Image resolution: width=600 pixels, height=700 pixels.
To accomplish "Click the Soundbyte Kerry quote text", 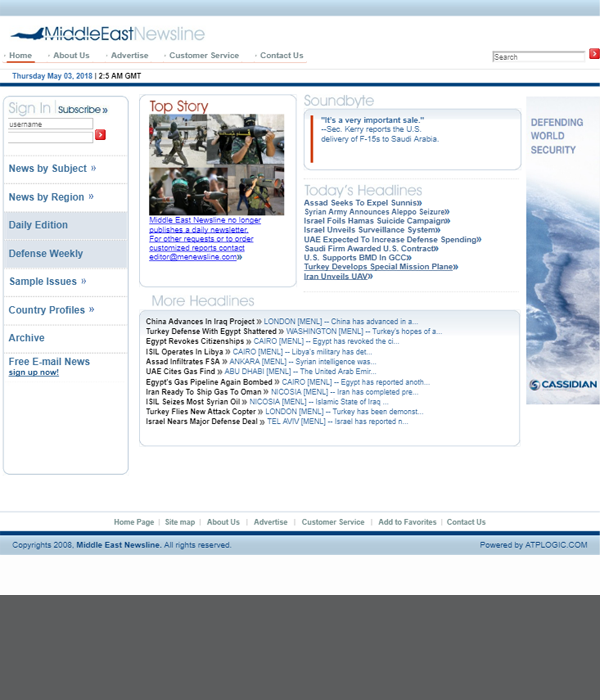I will pos(379,129).
